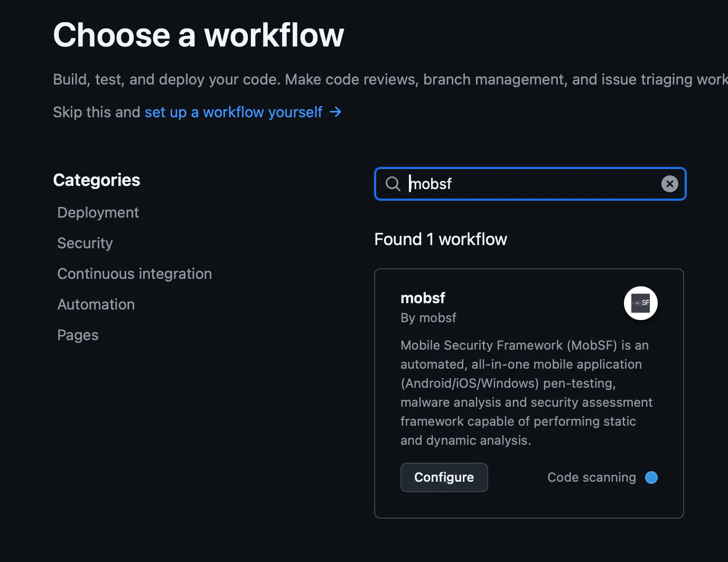The height and width of the screenshot is (562, 728).
Task: Select the Deployment category
Action: tap(98, 212)
